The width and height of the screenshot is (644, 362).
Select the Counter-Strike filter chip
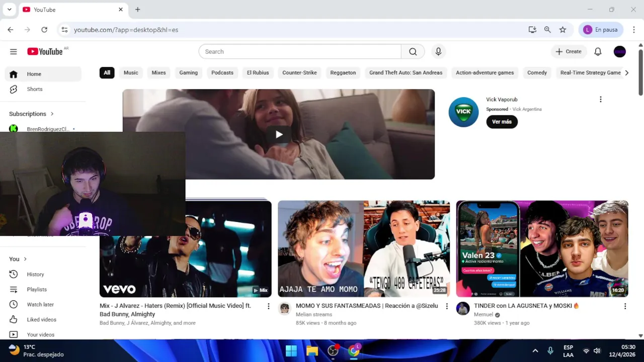(299, 72)
